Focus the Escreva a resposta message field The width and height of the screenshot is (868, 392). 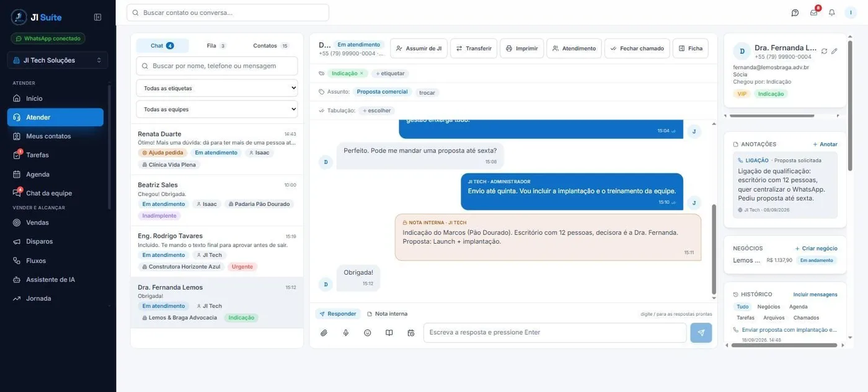click(555, 333)
